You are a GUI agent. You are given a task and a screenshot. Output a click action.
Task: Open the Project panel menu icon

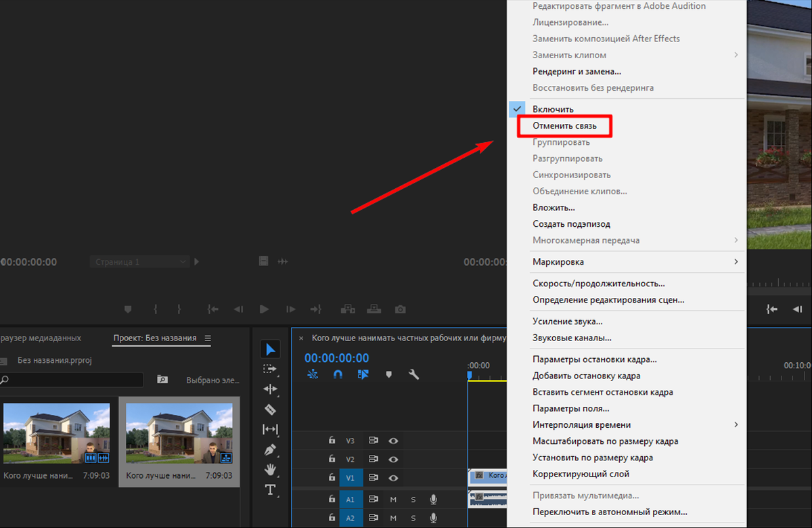pos(208,338)
